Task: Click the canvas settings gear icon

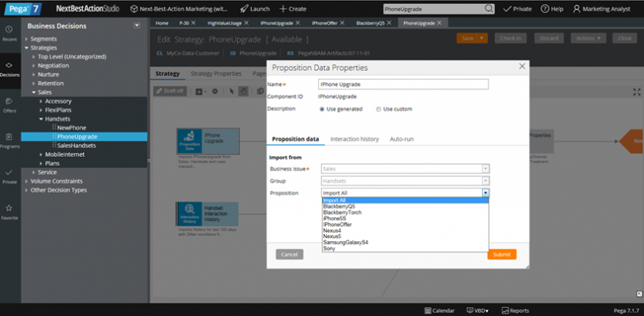Action: pos(214,91)
